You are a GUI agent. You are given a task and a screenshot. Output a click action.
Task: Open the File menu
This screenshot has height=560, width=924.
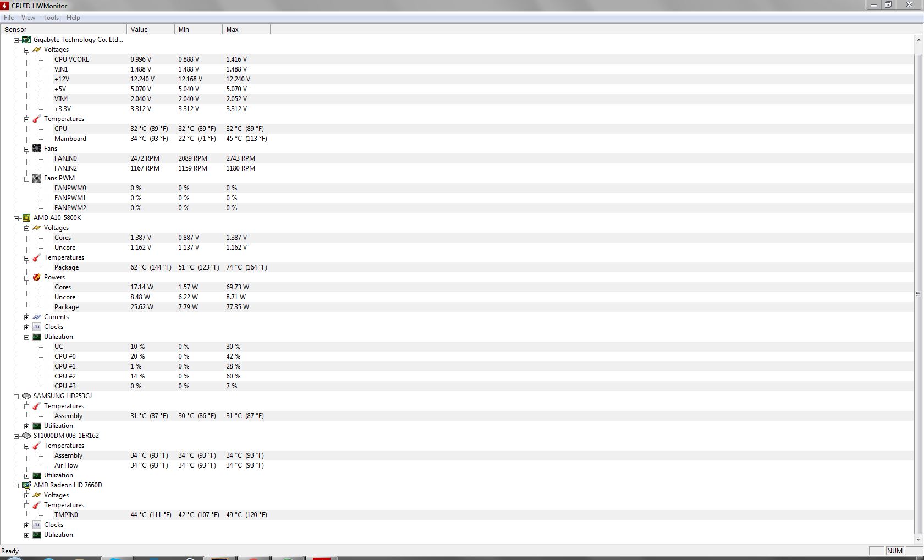tap(9, 18)
